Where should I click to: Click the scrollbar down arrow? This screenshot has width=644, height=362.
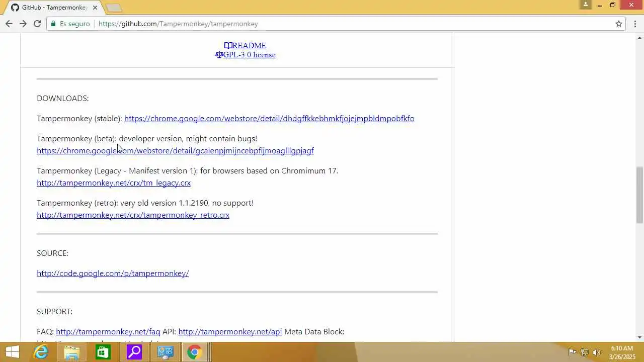[x=639, y=337]
